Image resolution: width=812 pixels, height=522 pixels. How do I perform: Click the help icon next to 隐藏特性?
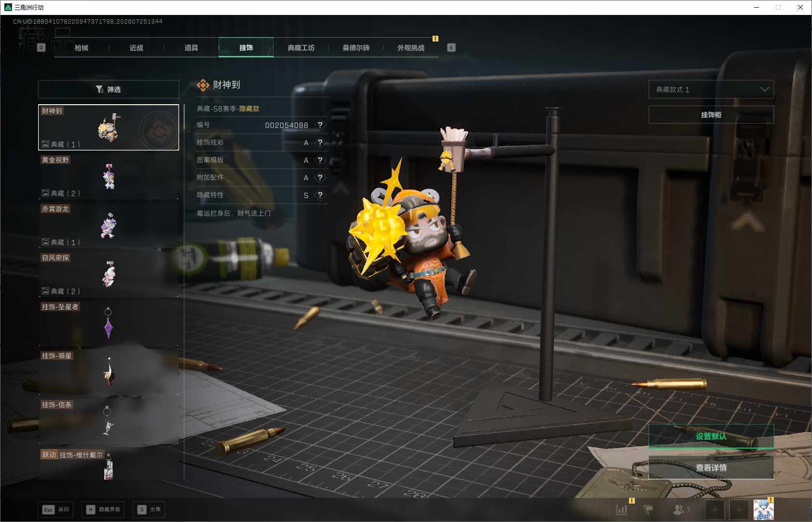320,195
